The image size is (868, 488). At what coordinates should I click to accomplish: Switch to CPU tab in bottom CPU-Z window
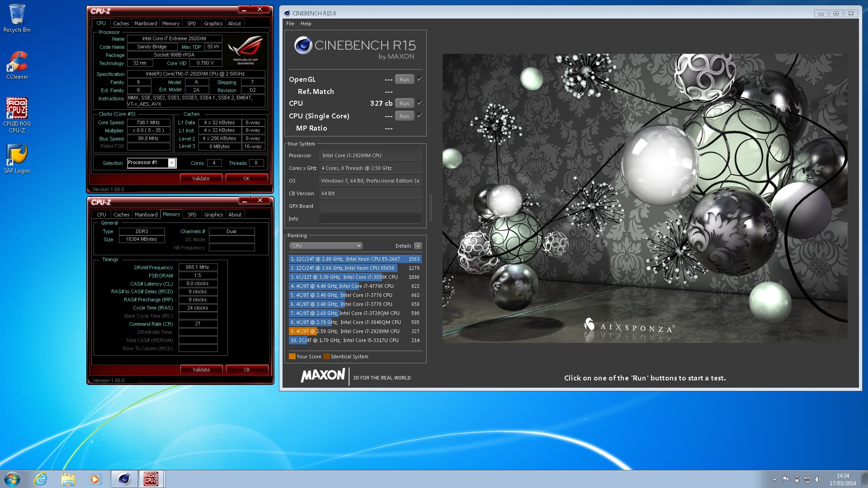[x=102, y=215]
